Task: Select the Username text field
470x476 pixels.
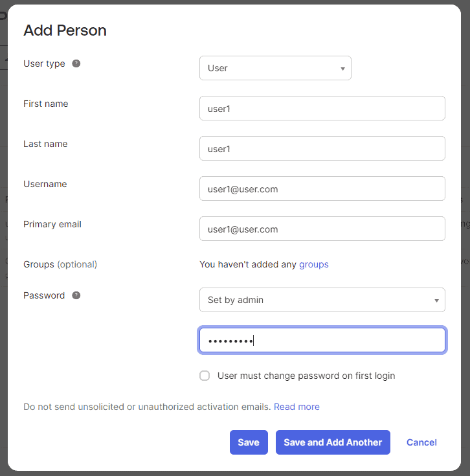Action: pos(322,188)
